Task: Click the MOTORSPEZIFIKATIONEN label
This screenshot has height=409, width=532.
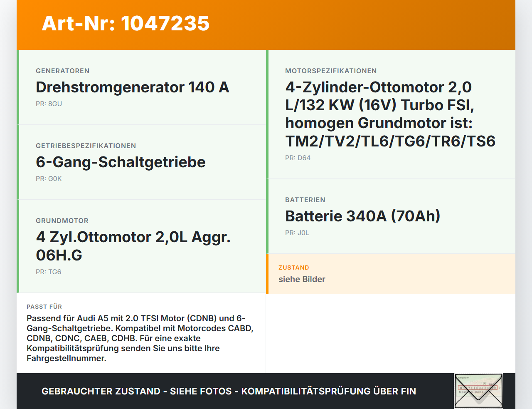Action: coord(331,71)
